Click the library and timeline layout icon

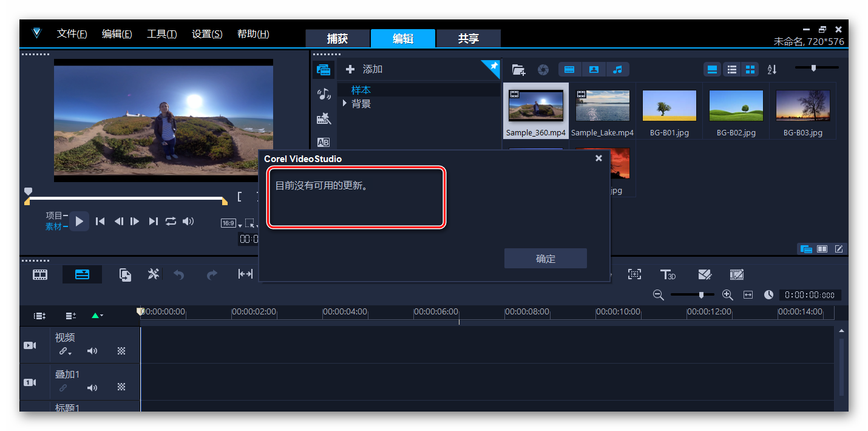tap(807, 249)
